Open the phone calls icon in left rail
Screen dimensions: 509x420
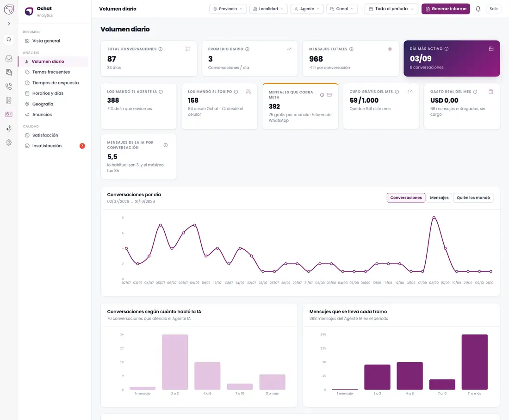point(9,86)
